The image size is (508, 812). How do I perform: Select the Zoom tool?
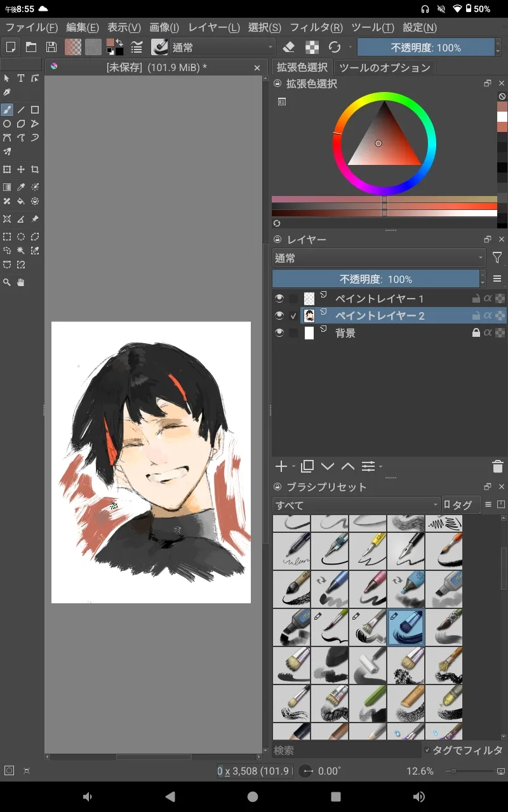click(x=7, y=282)
